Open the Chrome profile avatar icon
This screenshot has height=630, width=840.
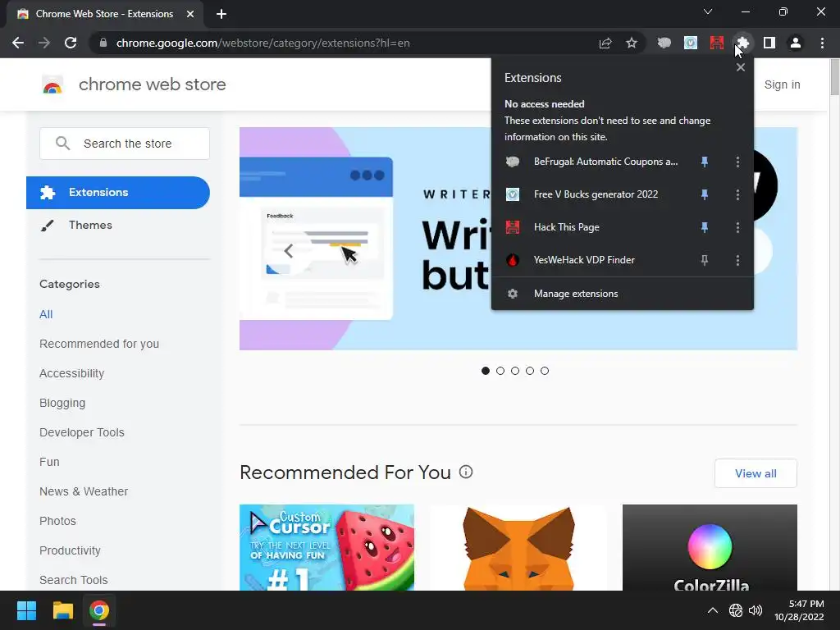pos(796,43)
